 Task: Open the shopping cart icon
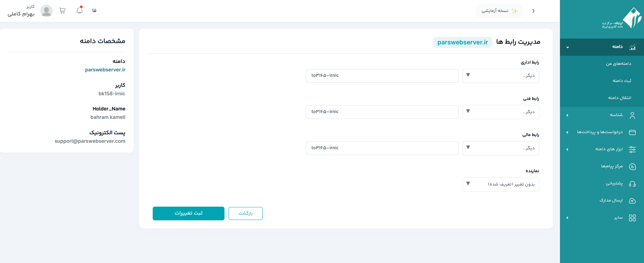pyautogui.click(x=62, y=11)
